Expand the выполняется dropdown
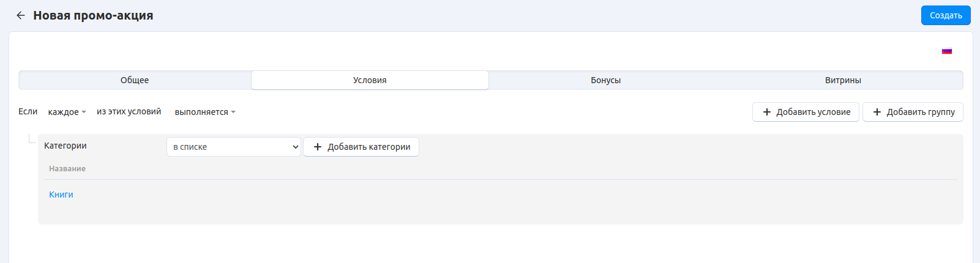The width and height of the screenshot is (980, 263). click(x=205, y=112)
